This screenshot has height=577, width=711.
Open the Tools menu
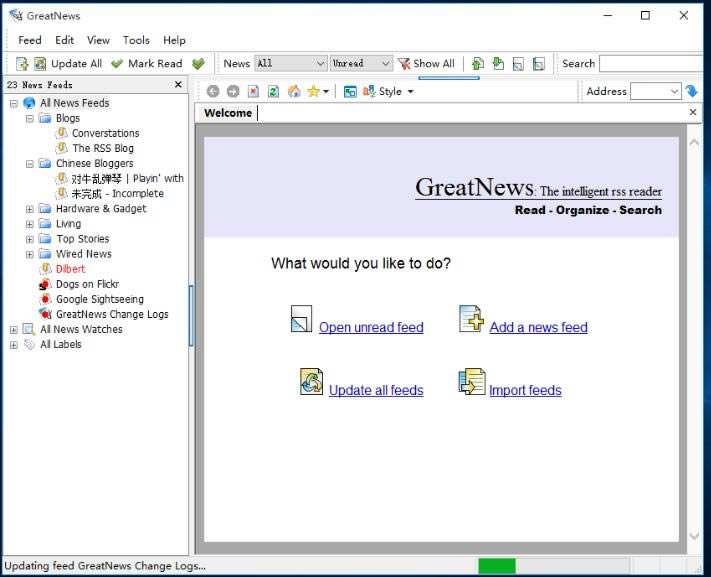tap(136, 40)
